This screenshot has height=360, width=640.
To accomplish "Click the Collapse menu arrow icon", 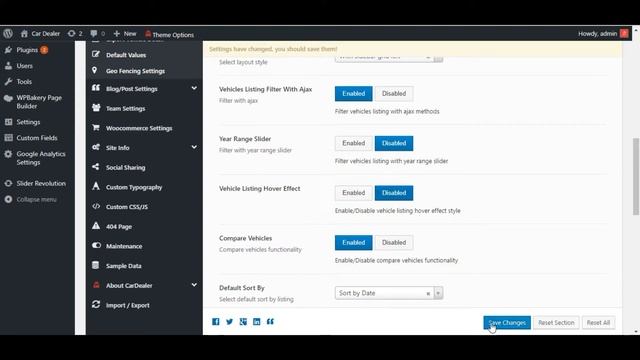I will coord(8,199).
